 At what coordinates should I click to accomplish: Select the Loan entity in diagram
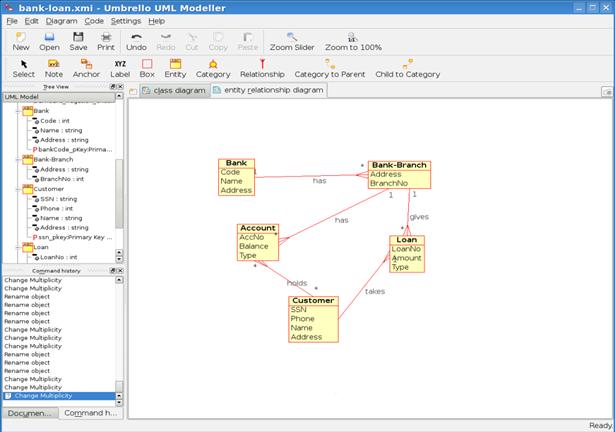pyautogui.click(x=407, y=254)
